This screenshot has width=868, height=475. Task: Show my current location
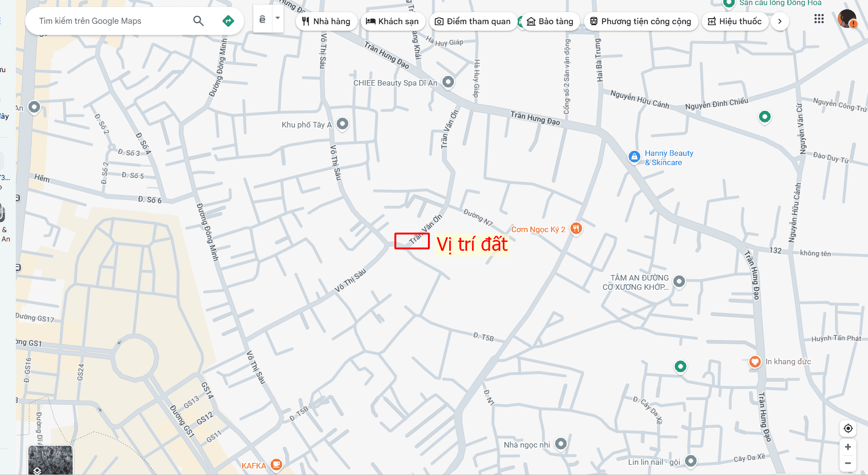tap(848, 428)
